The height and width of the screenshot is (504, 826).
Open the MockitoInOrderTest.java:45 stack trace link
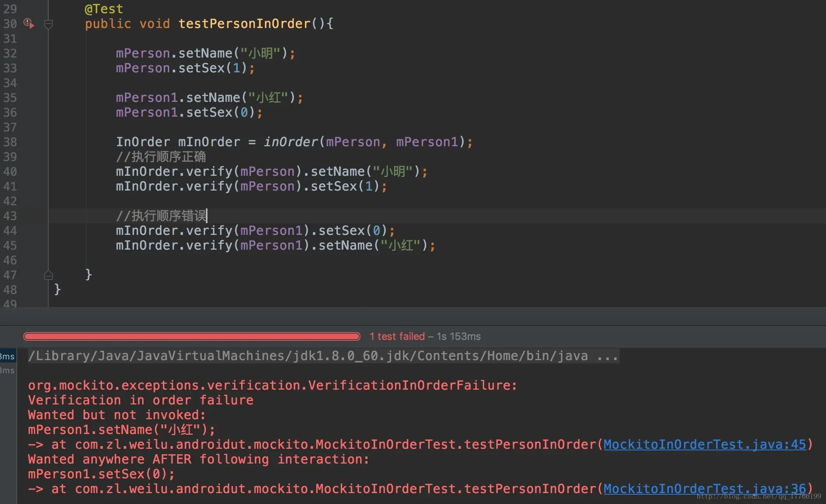705,444
